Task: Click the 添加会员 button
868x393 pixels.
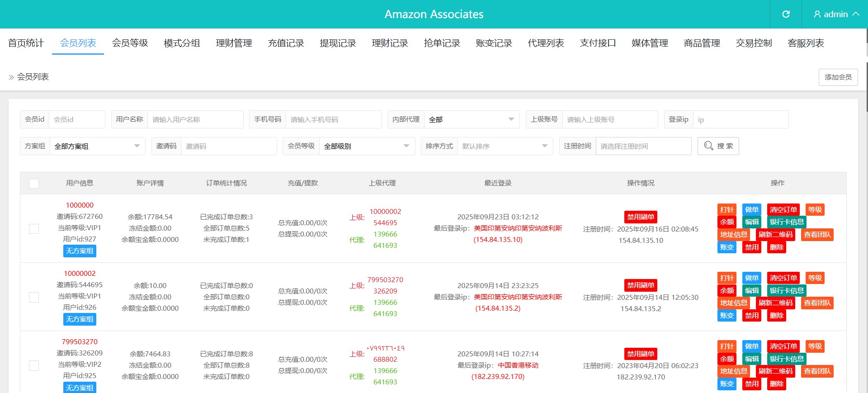Action: [838, 77]
